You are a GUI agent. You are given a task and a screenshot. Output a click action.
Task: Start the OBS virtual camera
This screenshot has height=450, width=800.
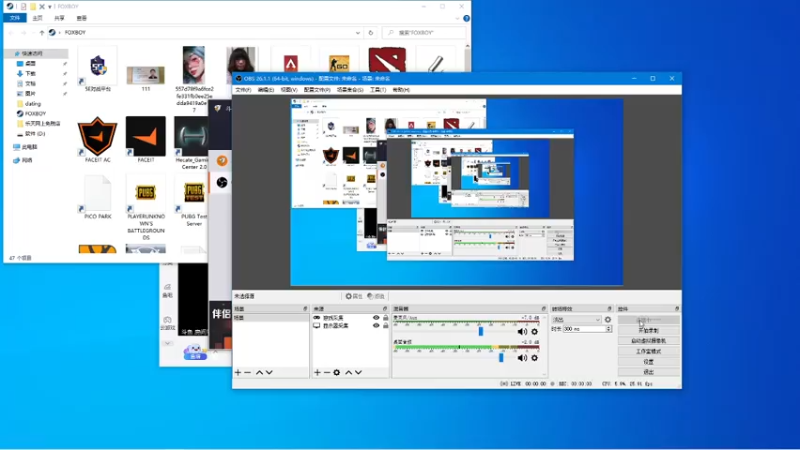[648, 341]
